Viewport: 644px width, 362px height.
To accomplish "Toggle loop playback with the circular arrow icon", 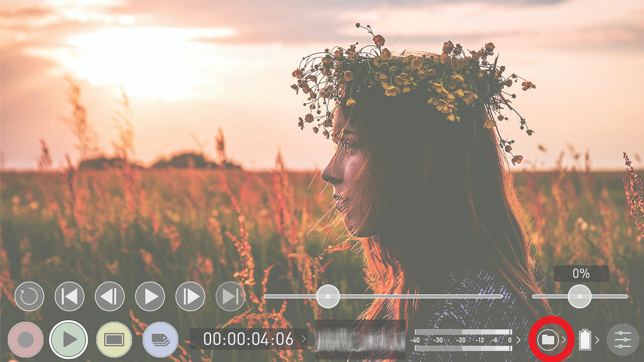I will 29,297.
